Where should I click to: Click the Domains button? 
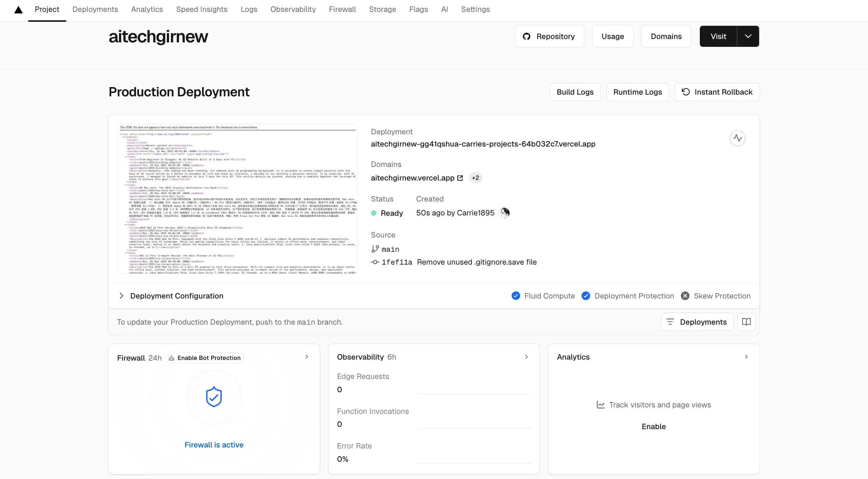click(666, 36)
